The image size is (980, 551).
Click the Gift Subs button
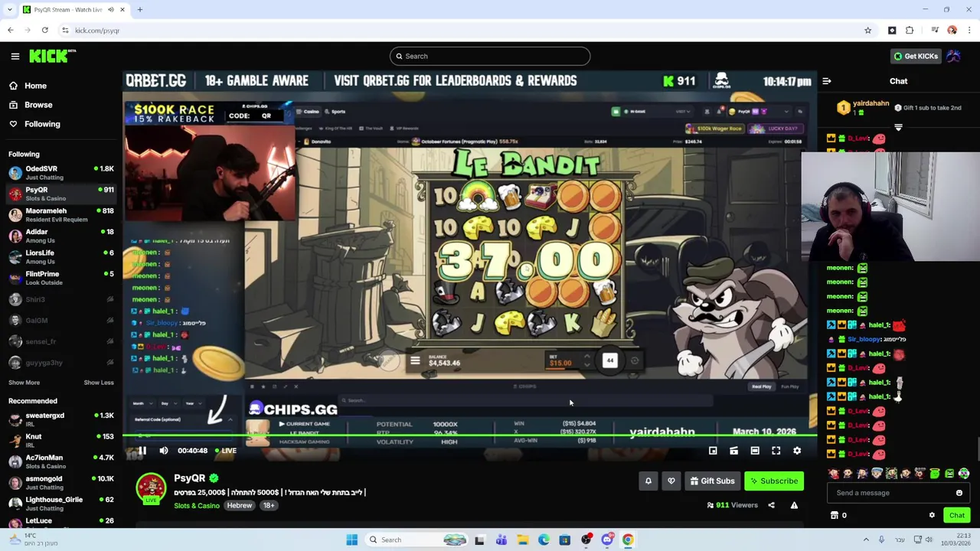[712, 481]
